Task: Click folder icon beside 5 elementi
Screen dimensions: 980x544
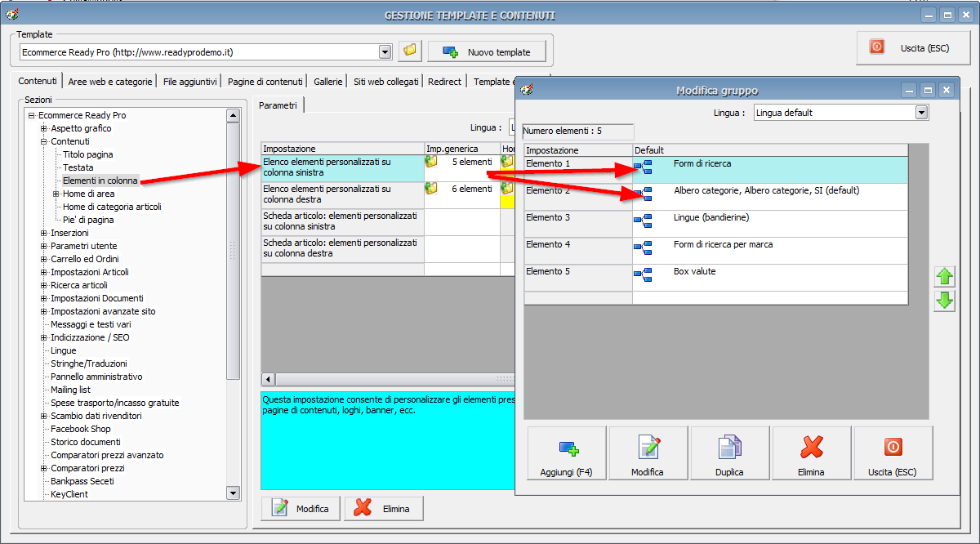Action: (x=431, y=163)
